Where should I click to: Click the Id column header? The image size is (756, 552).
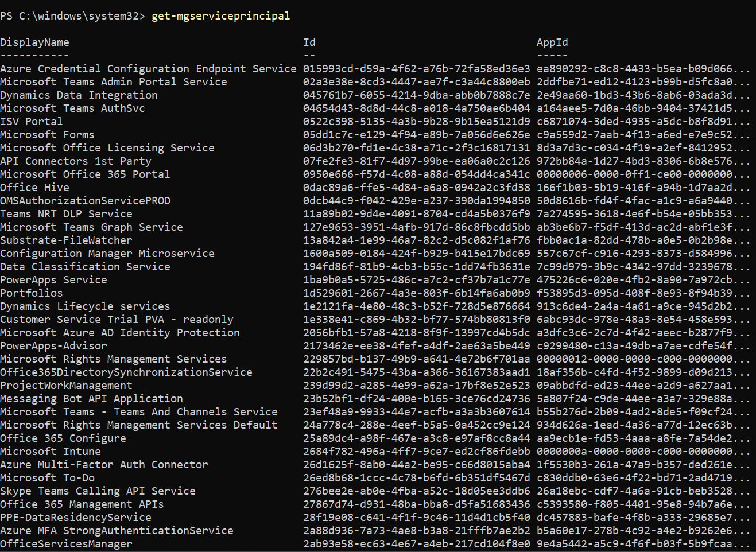[309, 42]
